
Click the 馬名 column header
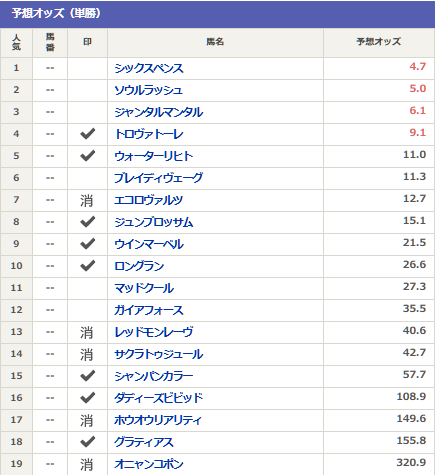pyautogui.click(x=215, y=42)
